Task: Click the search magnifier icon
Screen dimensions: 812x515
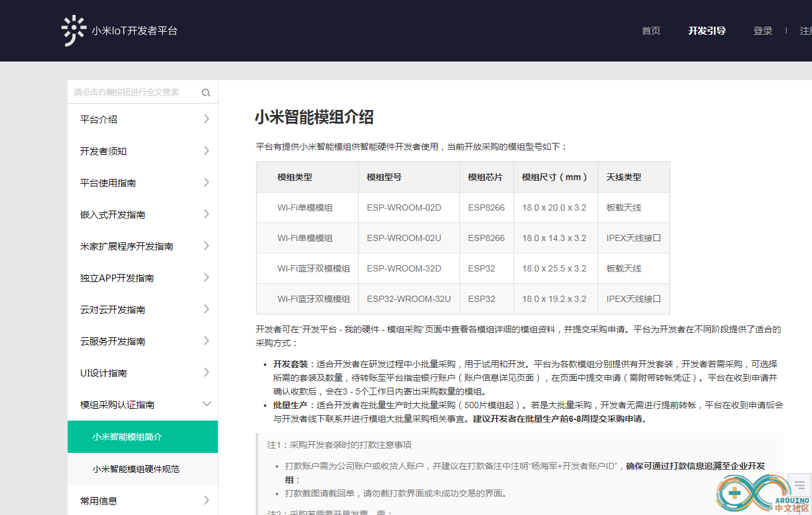Action: [x=206, y=93]
